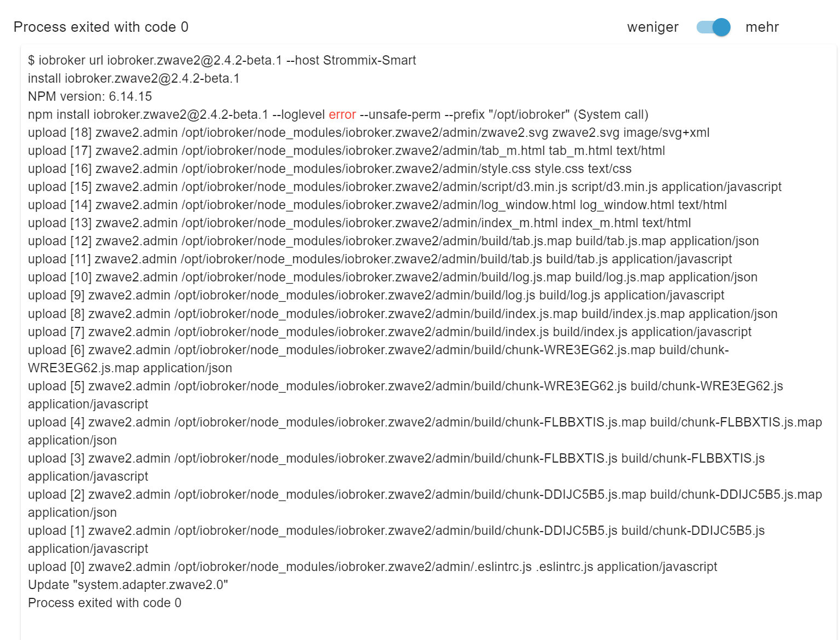
Task: Select the 'NPM version: 6.14.15' line
Action: (x=90, y=96)
